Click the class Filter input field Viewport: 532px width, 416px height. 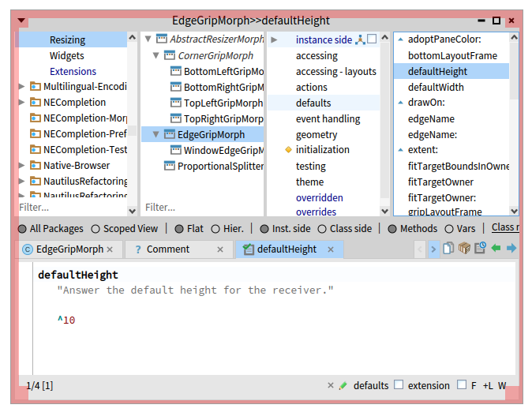(x=203, y=207)
